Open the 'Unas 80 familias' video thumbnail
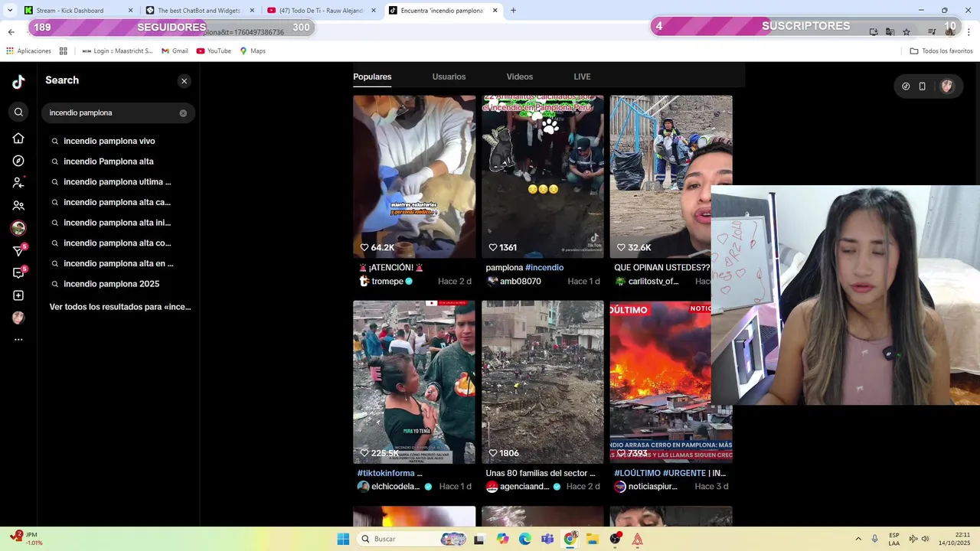Screen dimensions: 980x551 point(543,382)
